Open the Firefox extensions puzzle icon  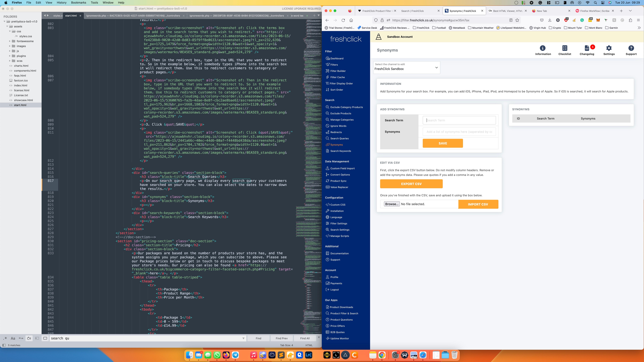tap(630, 20)
